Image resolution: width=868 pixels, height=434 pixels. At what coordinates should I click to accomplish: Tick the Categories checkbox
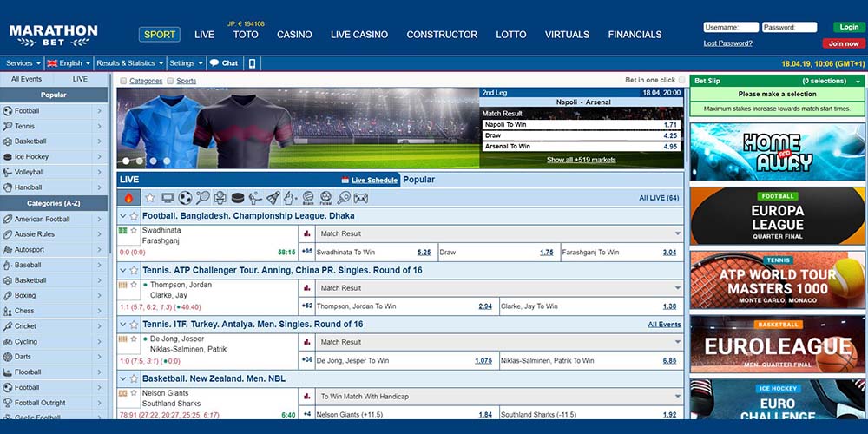(x=123, y=81)
